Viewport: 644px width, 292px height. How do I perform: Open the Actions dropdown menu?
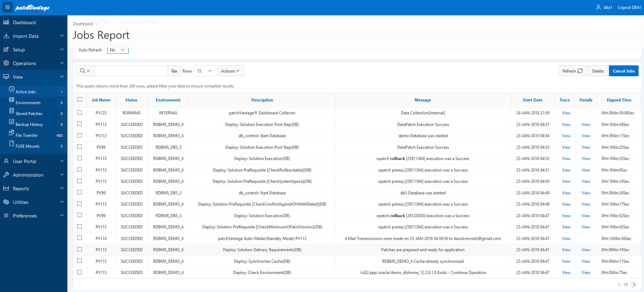[230, 71]
